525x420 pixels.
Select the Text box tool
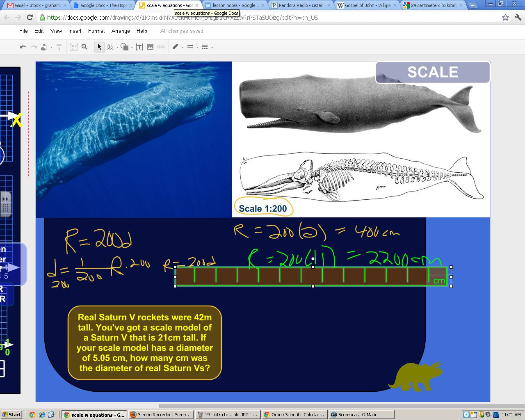coord(139,47)
